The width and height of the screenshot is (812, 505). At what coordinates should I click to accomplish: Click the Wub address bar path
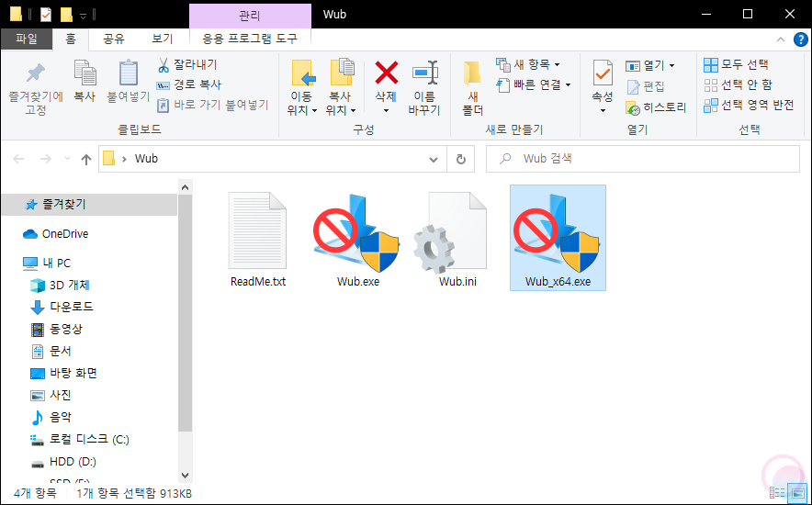coord(146,159)
